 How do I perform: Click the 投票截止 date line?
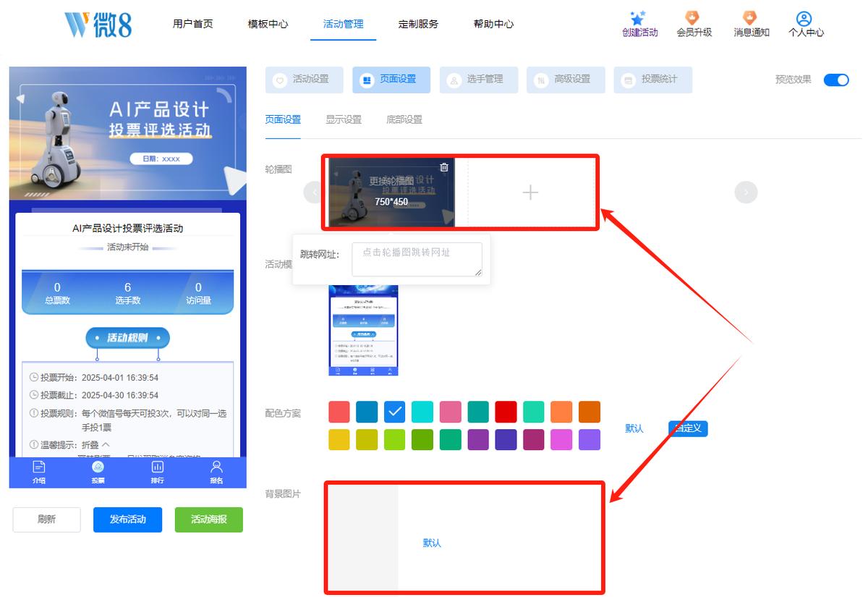point(94,395)
